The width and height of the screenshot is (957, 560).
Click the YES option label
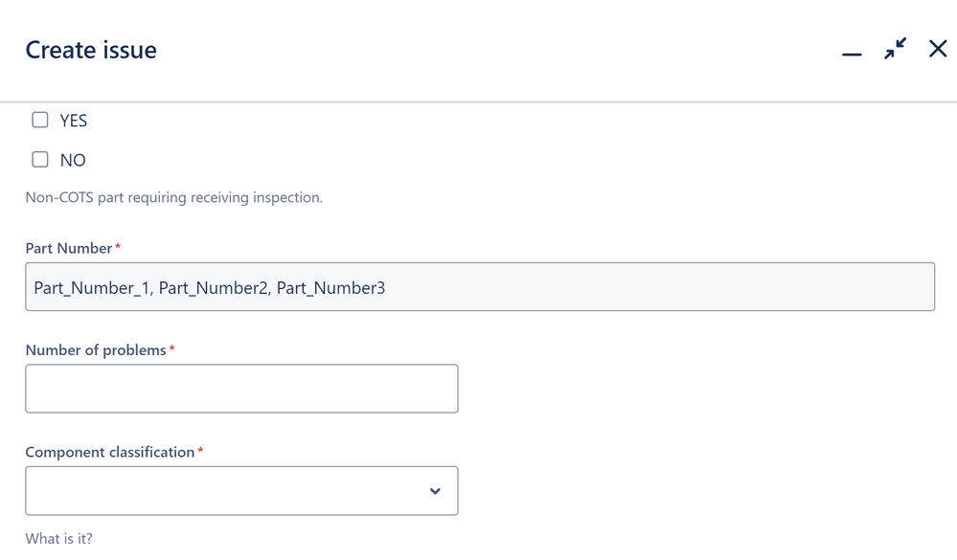click(x=74, y=121)
